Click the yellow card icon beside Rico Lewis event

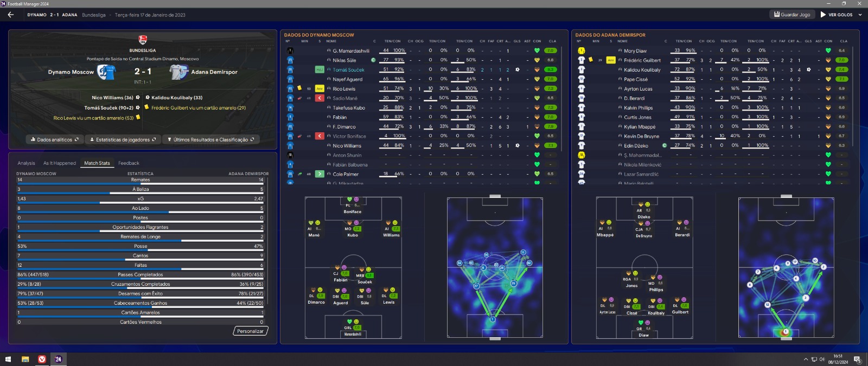click(138, 117)
